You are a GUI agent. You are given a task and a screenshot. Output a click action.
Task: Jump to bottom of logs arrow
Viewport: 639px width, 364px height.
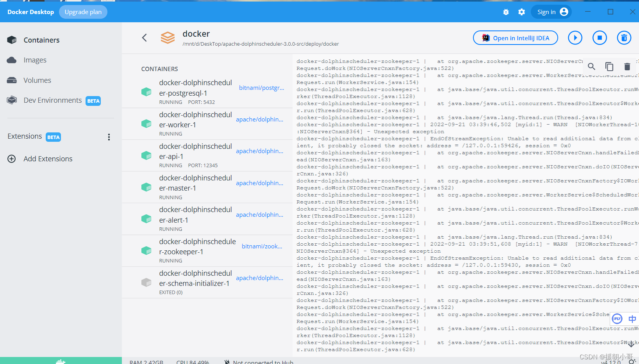(631, 344)
